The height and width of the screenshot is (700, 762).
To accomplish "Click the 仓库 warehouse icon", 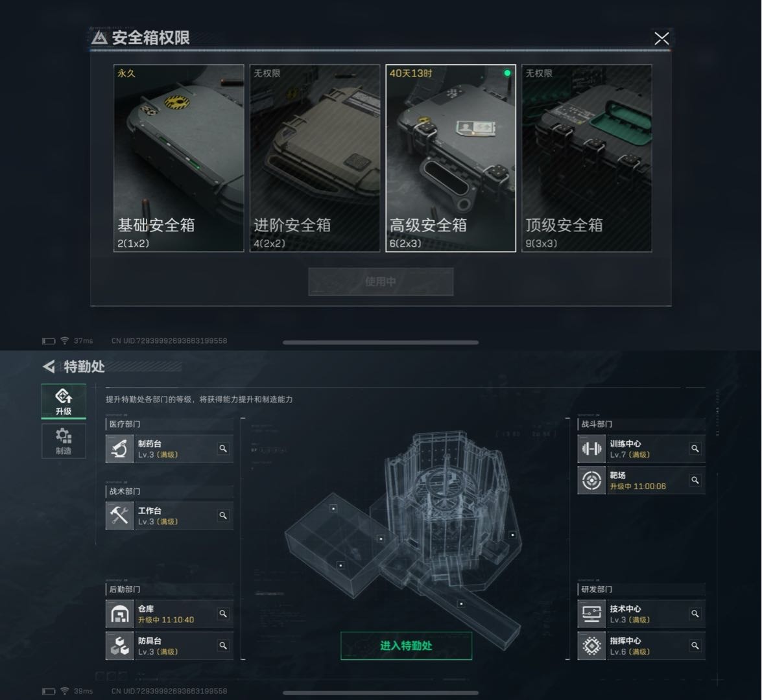I will [x=119, y=614].
